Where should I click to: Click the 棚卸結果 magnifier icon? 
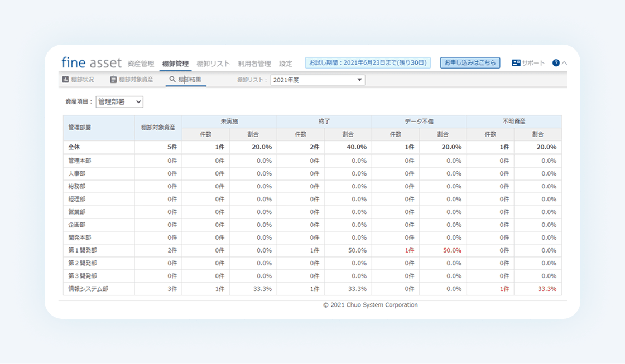point(172,79)
